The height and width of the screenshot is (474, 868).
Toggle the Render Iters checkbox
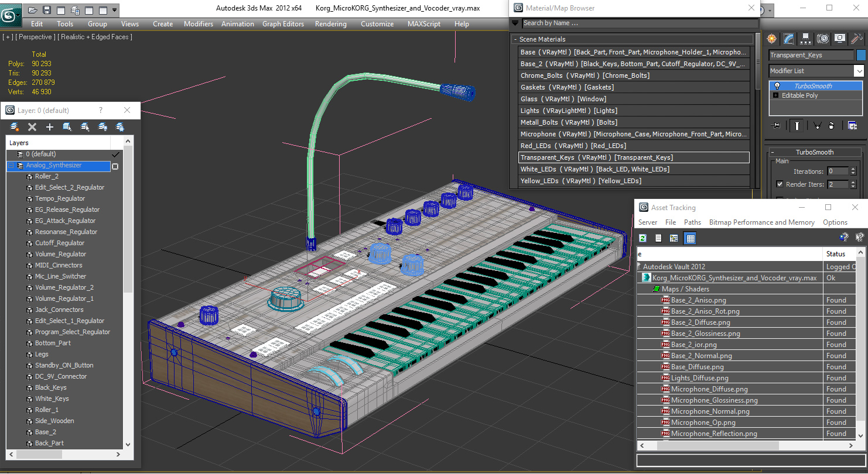(780, 184)
